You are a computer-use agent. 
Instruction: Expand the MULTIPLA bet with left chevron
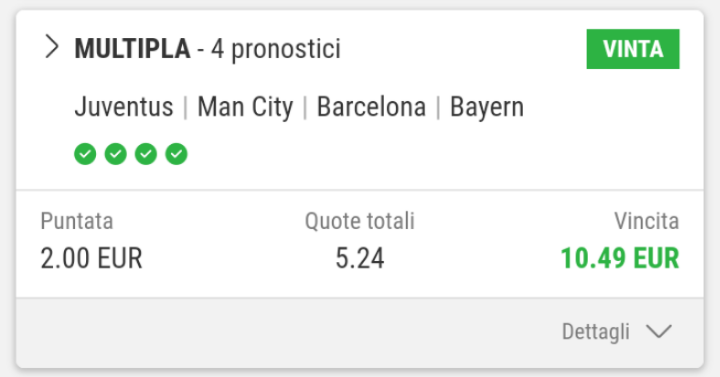(52, 47)
